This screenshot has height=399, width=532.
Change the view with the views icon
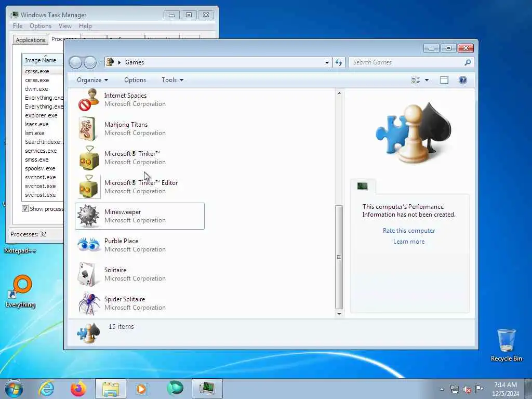click(416, 80)
